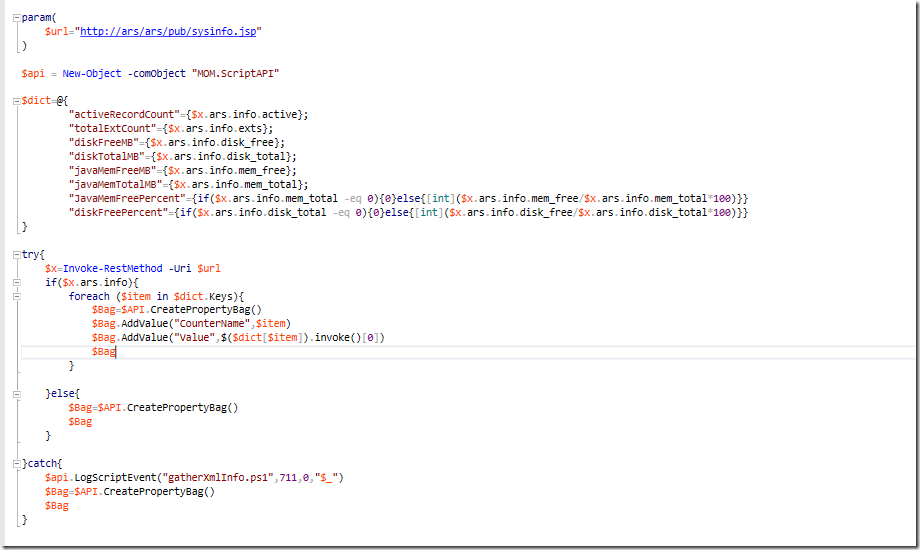Click CreatePropertyBag() in the else block

pos(182,407)
